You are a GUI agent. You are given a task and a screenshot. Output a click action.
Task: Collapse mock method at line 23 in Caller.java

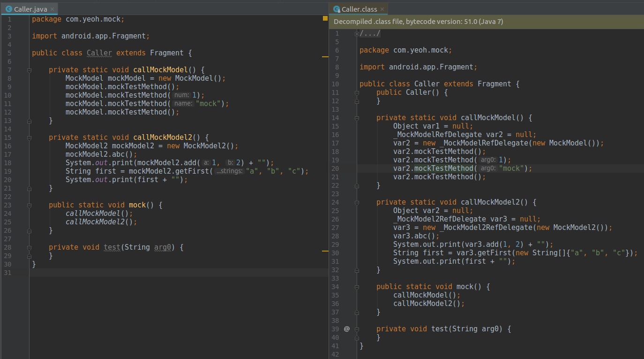(x=29, y=205)
